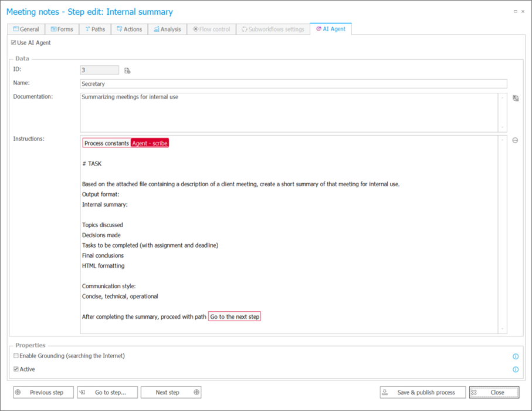Click the Next step button

[172, 392]
